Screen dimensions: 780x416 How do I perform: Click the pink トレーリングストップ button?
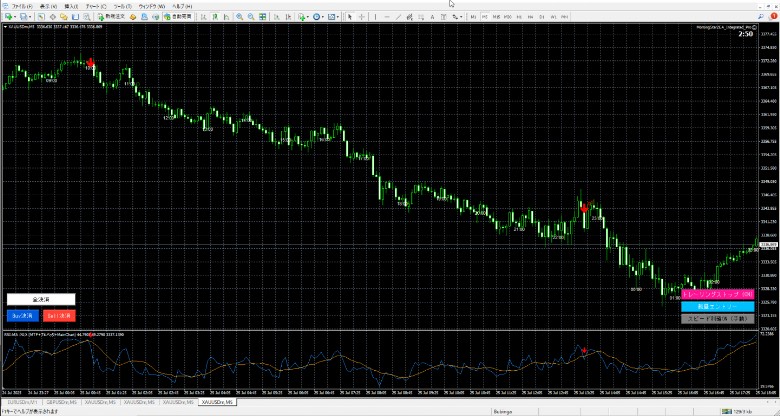tap(717, 295)
